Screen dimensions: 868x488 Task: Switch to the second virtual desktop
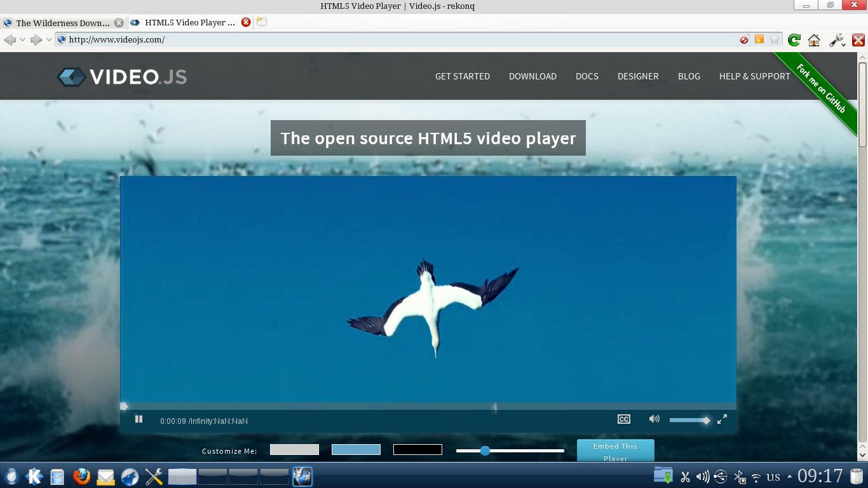tap(213, 477)
